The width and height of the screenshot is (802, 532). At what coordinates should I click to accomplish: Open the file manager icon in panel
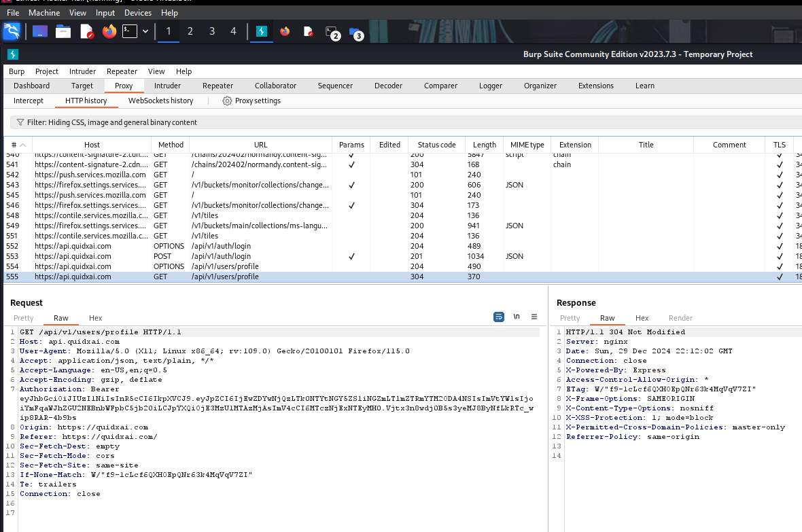63,32
